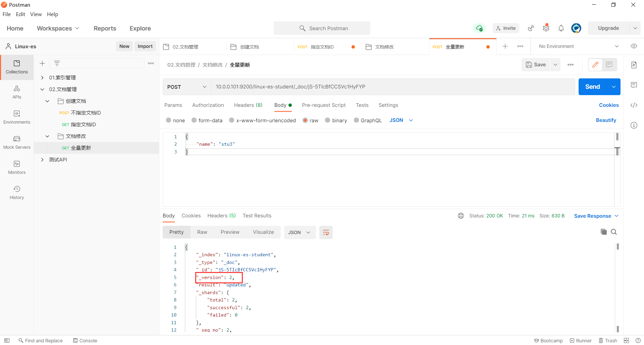Image resolution: width=644 pixels, height=345 pixels.
Task: Open the comments icon in right sidebar
Action: tap(634, 85)
